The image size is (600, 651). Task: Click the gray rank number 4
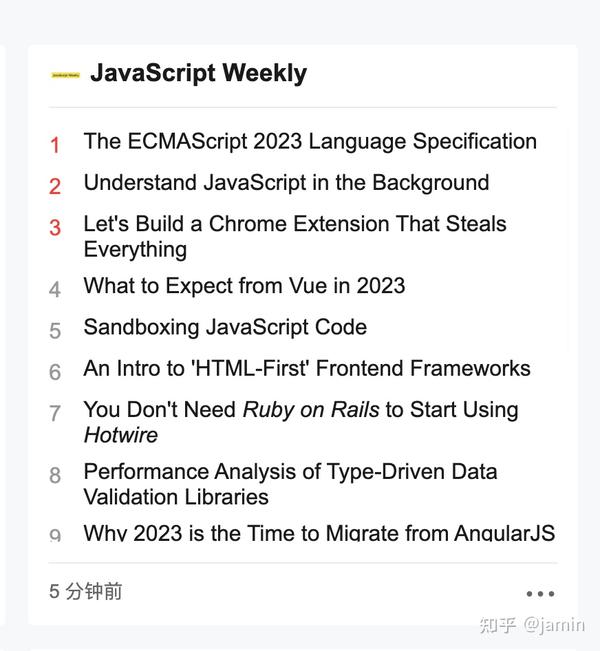[x=55, y=290]
